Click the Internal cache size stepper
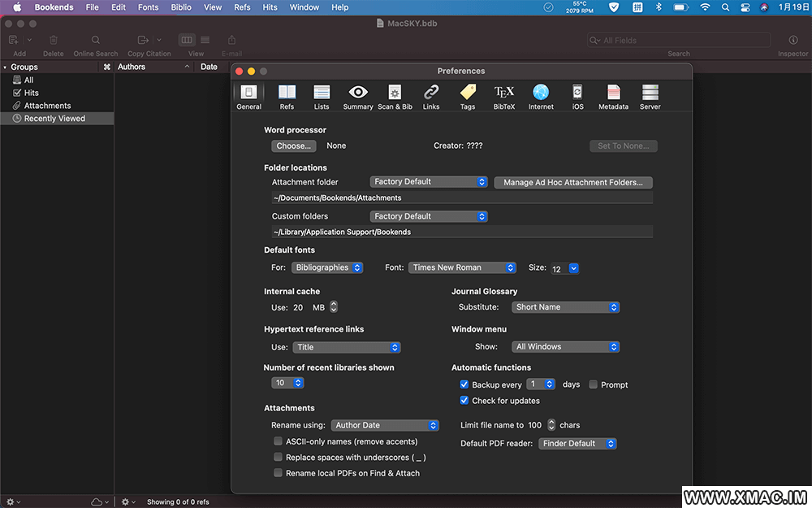The image size is (812, 508). (x=334, y=307)
